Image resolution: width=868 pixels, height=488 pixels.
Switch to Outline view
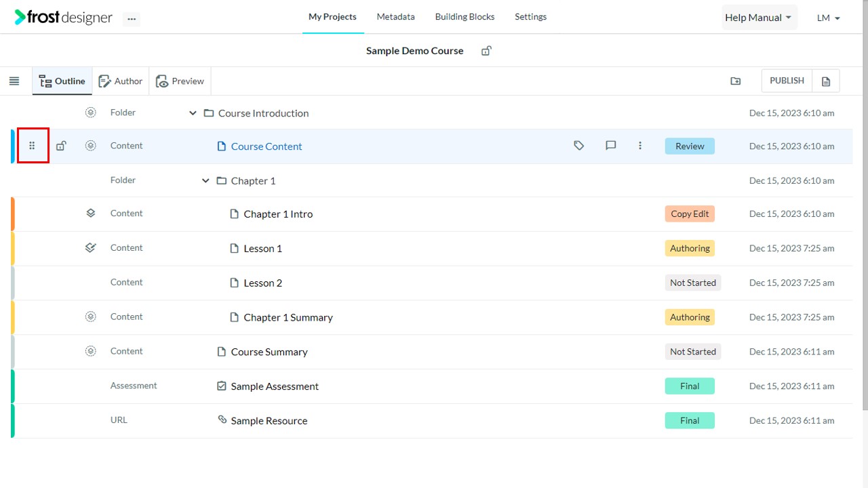[62, 81]
